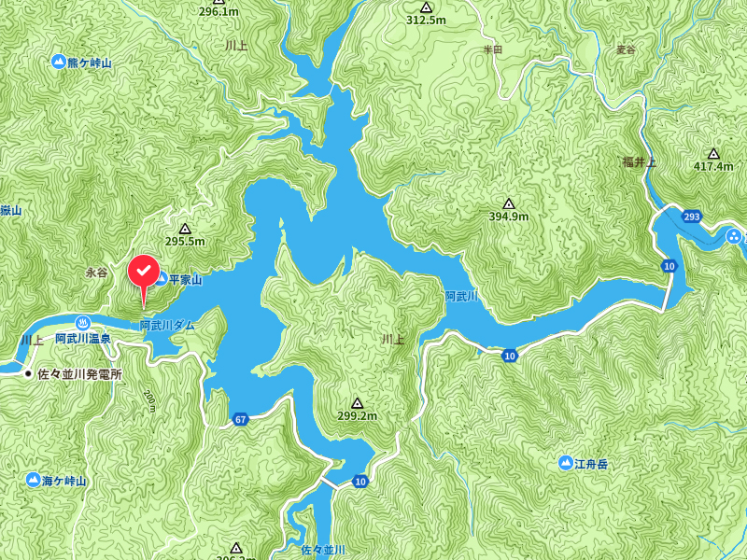This screenshot has height=560, width=747.
Task: Select the 海ケ峠山 mountain marker
Action: [x=33, y=480]
